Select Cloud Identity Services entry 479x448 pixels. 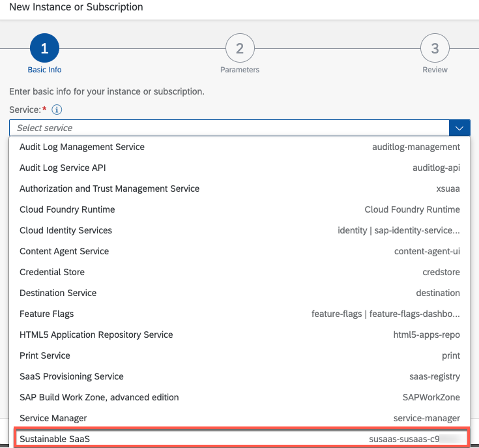[240, 230]
